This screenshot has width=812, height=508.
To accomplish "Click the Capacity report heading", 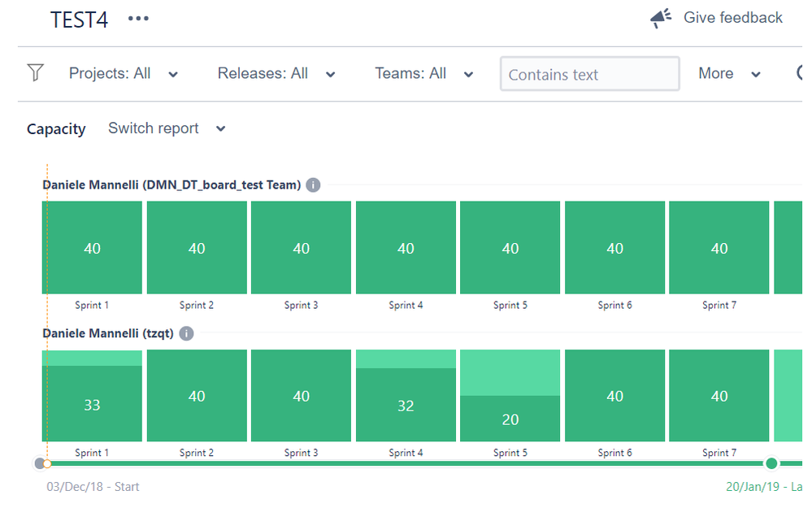I will click(56, 129).
